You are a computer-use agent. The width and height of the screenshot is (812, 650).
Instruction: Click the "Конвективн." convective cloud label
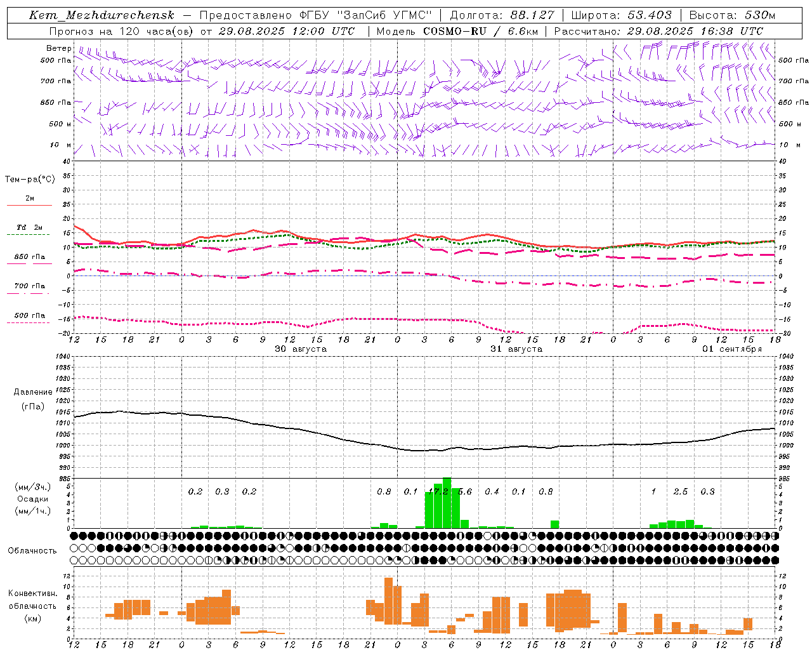point(32,593)
